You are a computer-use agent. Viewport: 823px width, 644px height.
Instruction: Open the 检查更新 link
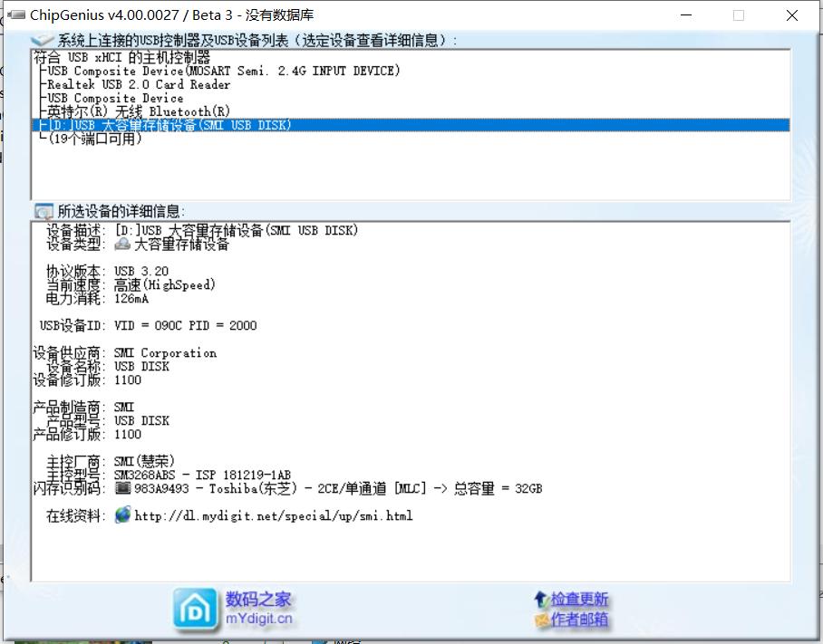pos(579,600)
